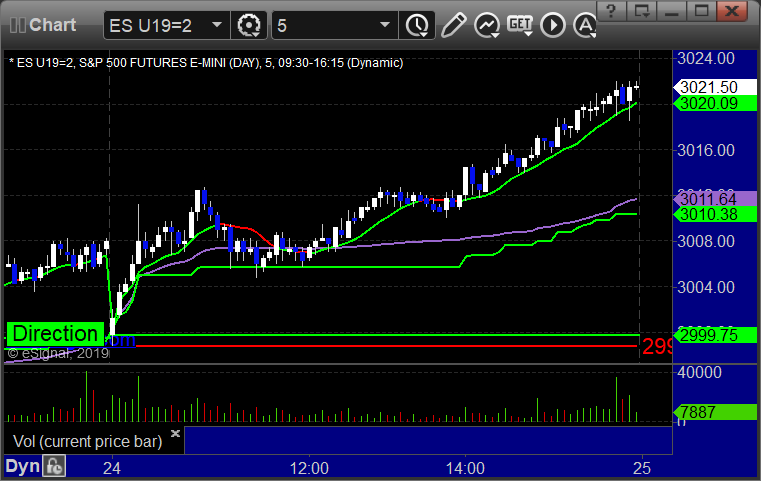The width and height of the screenshot is (761, 481).
Task: Click the green 7887 volume marker
Action: click(708, 412)
